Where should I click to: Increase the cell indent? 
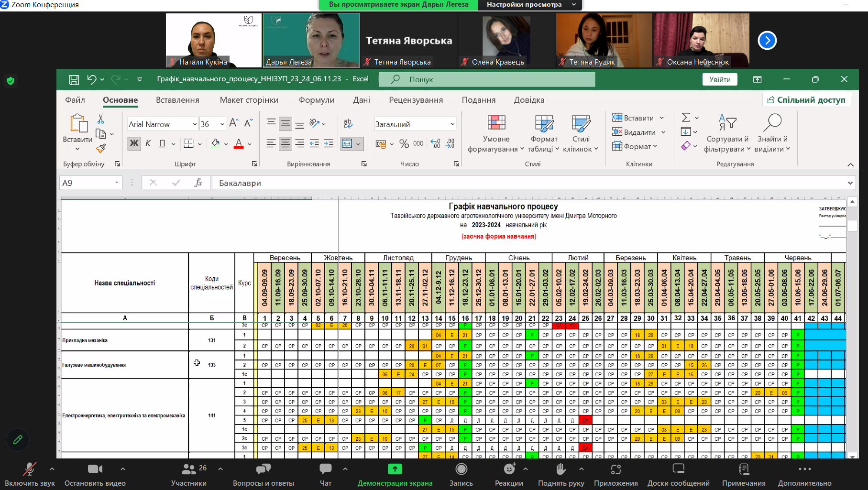click(329, 143)
